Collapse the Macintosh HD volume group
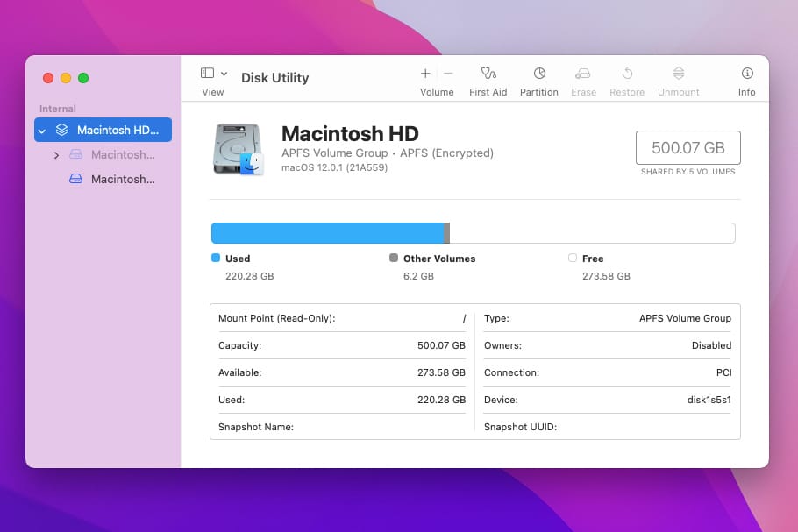 point(42,131)
